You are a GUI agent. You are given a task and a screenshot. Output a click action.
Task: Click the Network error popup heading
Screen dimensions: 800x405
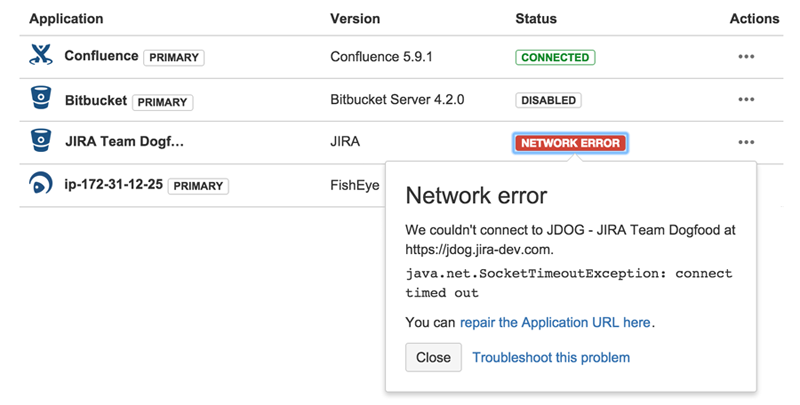coord(476,195)
